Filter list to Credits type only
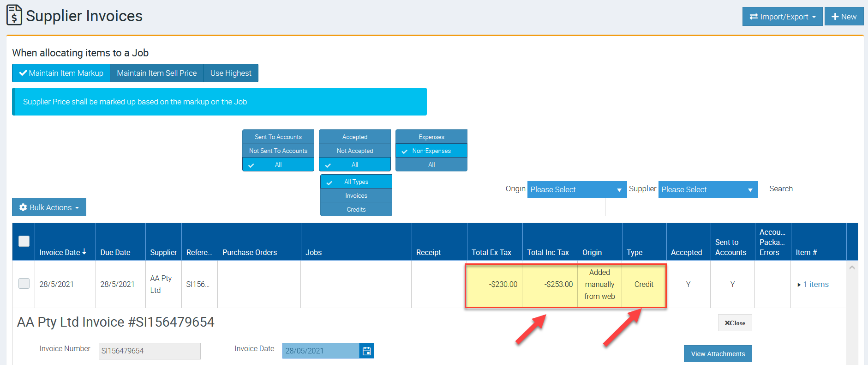Image resolution: width=868 pixels, height=365 pixels. [x=356, y=209]
